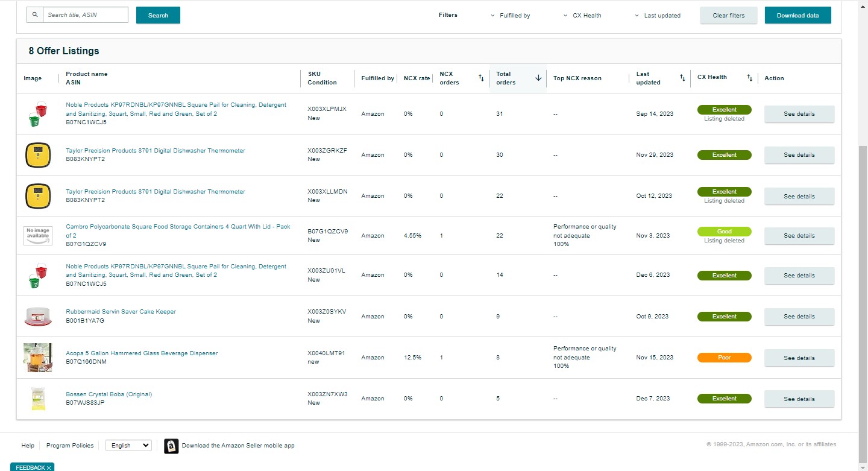Open the Fulfilled by filter dropdown
Image resolution: width=868 pixels, height=471 pixels.
click(510, 16)
